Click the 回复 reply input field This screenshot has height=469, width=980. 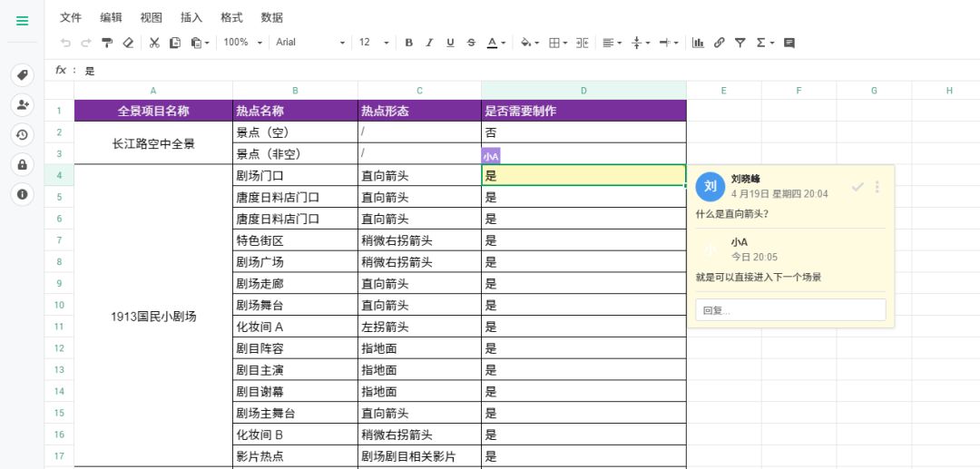click(790, 310)
